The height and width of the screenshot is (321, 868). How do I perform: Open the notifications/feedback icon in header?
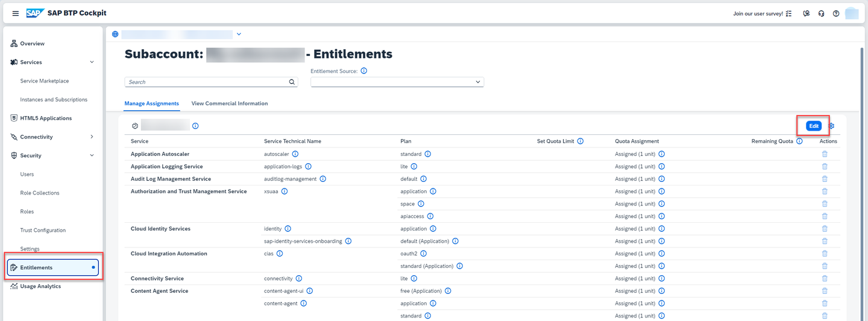807,13
